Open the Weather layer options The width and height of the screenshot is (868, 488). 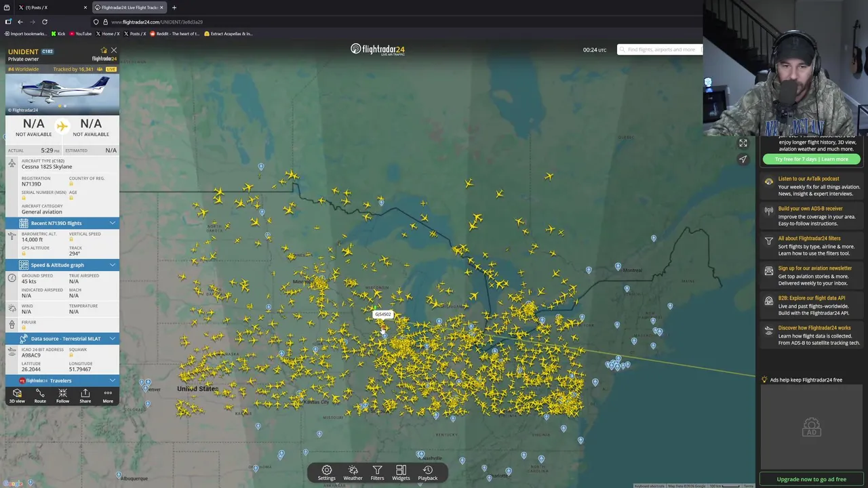tap(353, 472)
